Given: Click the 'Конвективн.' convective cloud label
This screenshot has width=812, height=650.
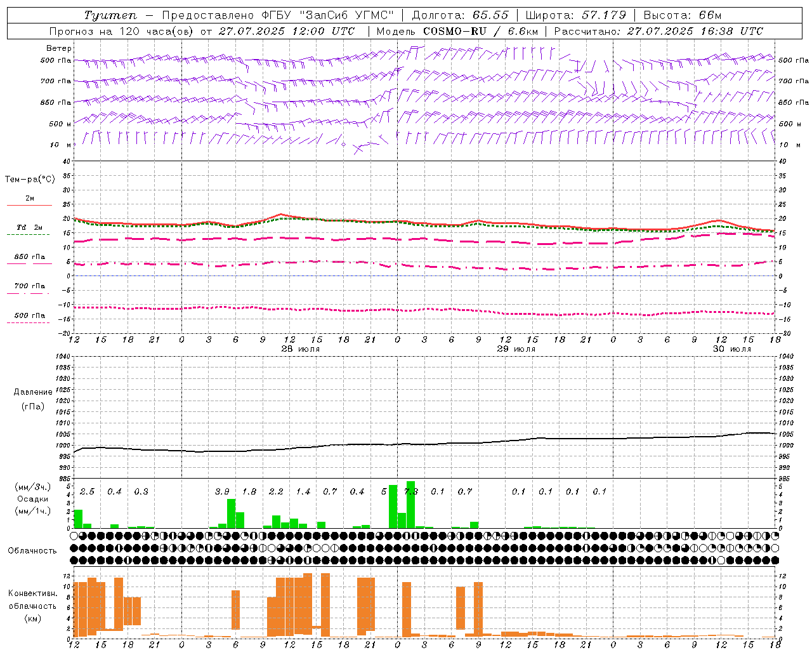Looking at the screenshot, I should pos(32,594).
